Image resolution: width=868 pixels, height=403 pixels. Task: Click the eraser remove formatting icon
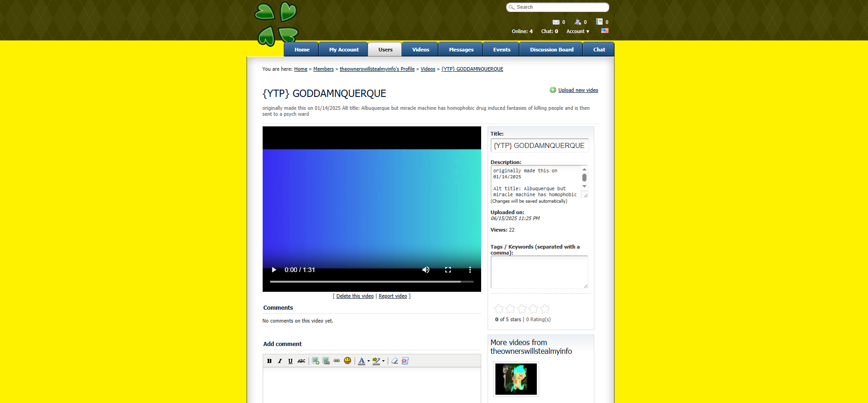point(395,361)
